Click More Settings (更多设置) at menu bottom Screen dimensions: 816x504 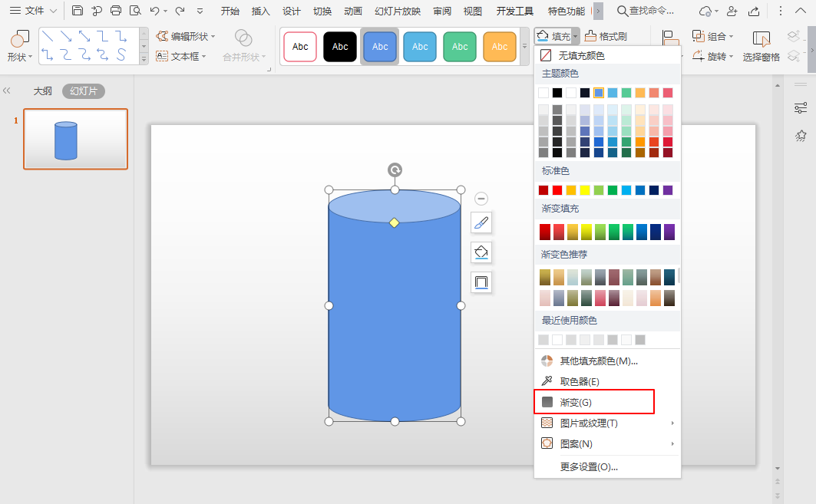(589, 466)
